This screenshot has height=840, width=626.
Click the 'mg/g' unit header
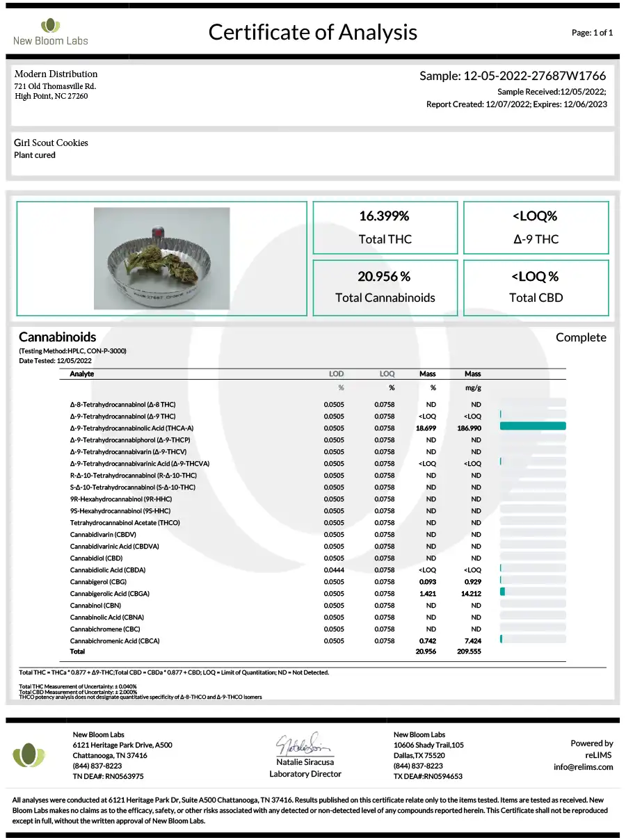click(473, 388)
